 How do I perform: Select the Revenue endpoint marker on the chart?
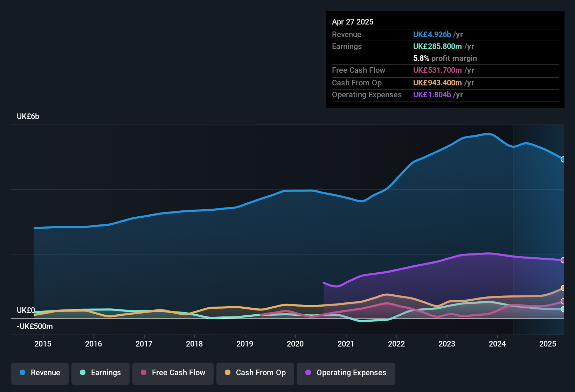[563, 160]
